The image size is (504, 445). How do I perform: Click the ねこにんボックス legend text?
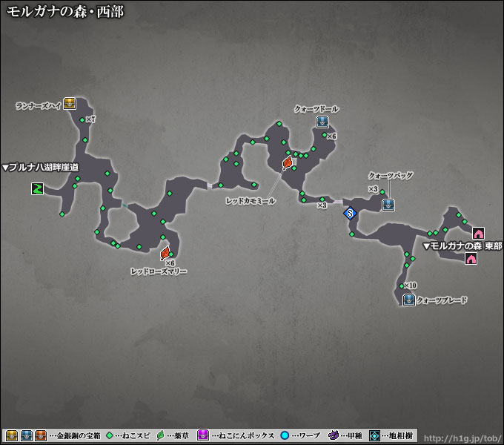coord(247,435)
